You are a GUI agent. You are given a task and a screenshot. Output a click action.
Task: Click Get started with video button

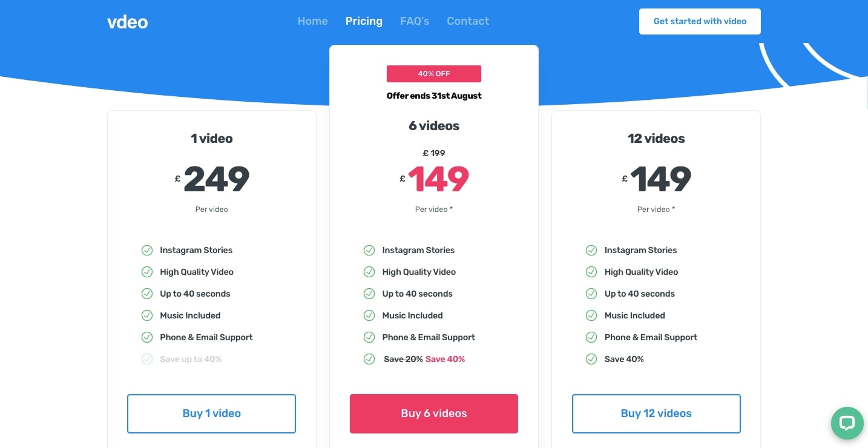(700, 21)
